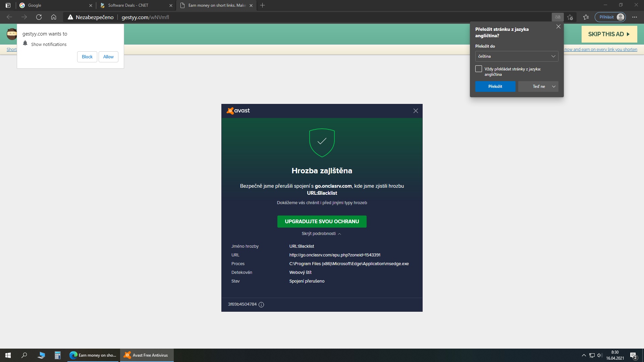This screenshot has width=644, height=362.
Task: Click UPGRADUJTE SVOU OCHRANU button
Action: (x=322, y=222)
